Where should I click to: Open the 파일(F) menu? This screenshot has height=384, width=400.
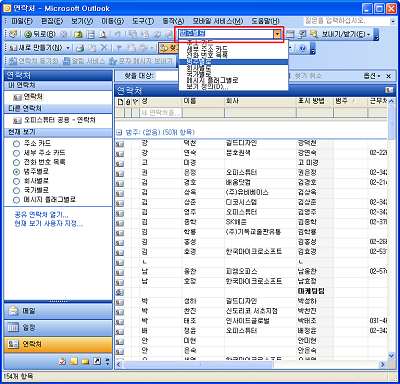click(22, 21)
